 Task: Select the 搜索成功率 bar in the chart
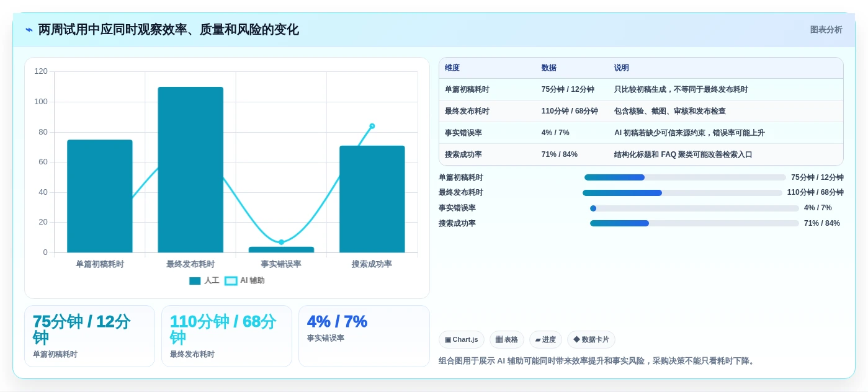coord(372,199)
